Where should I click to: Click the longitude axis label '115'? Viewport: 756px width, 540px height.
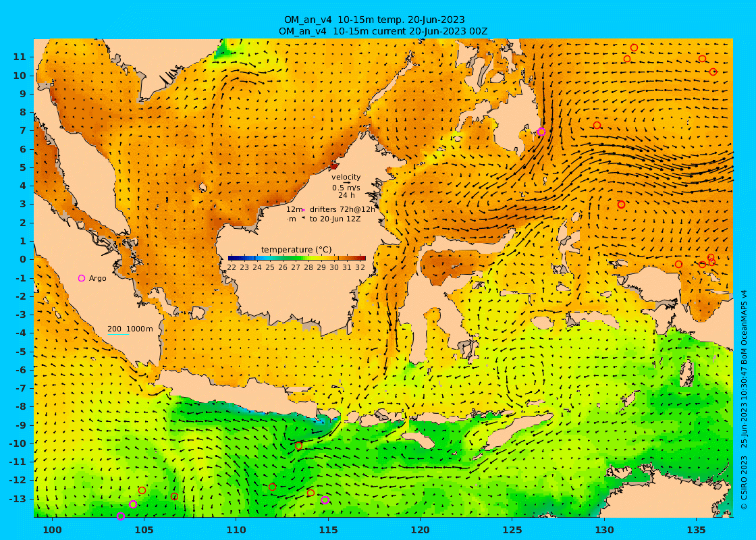click(328, 530)
